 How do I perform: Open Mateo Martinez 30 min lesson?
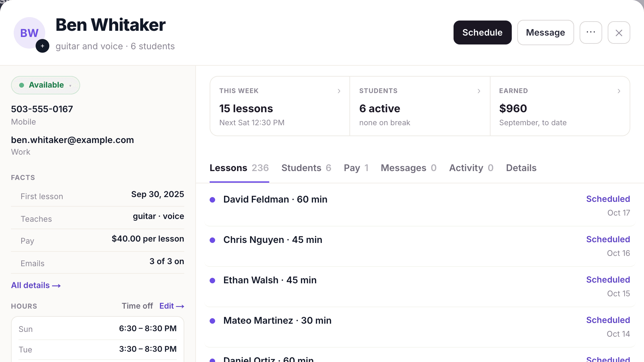[420, 327]
